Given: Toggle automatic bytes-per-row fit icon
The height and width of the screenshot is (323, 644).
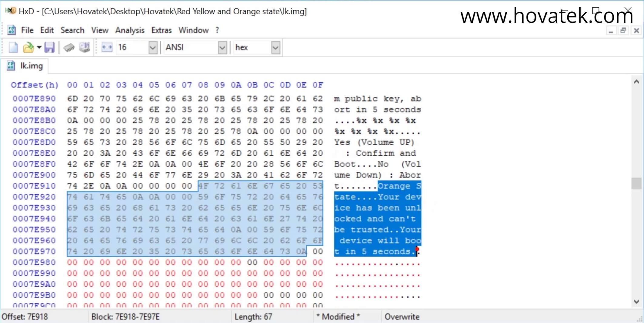Looking at the screenshot, I should 107,47.
